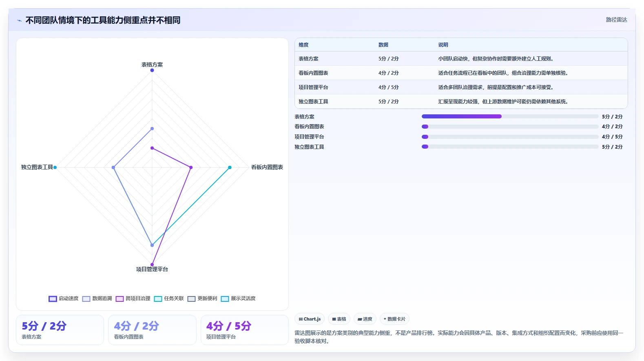The image size is (644, 361).
Task: Click the 项目管理平台 radar axis label
Action: pos(152,269)
